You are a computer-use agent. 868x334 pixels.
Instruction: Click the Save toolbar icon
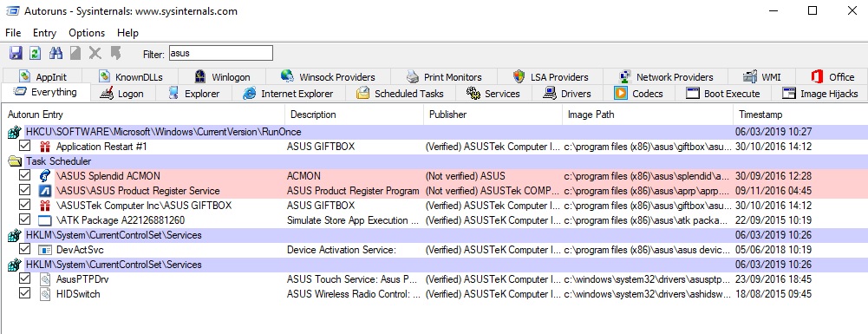[16, 53]
